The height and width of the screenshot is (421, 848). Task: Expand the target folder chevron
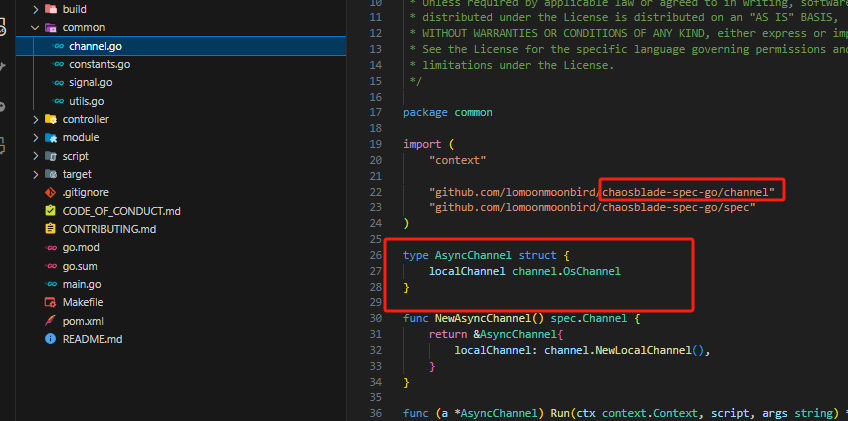(35, 174)
